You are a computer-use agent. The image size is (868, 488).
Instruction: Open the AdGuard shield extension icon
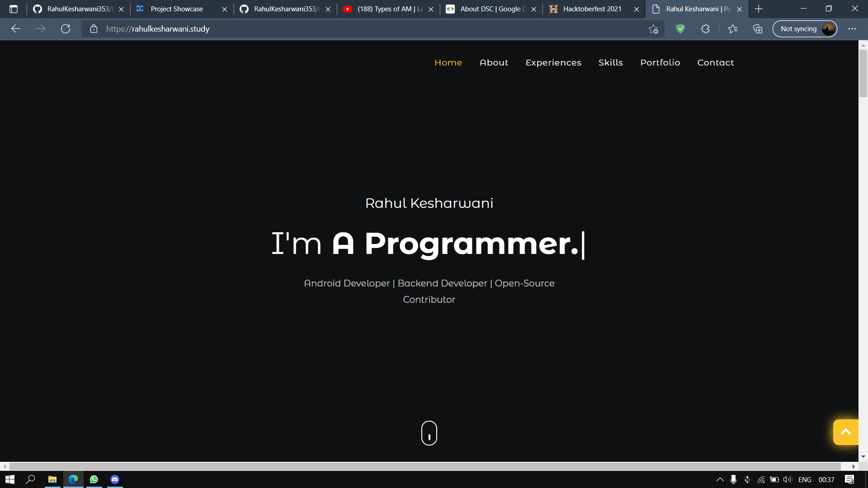point(680,28)
